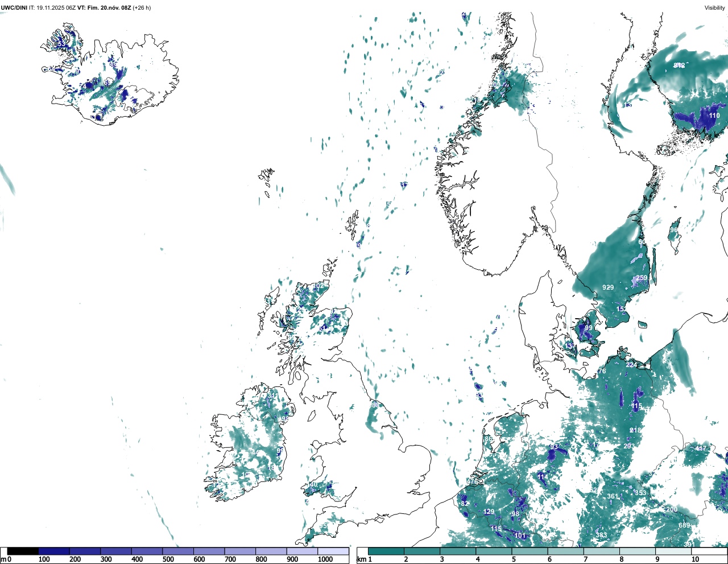
Task: Click the black 0–100 m legend swatch
Action: [x=23, y=551]
